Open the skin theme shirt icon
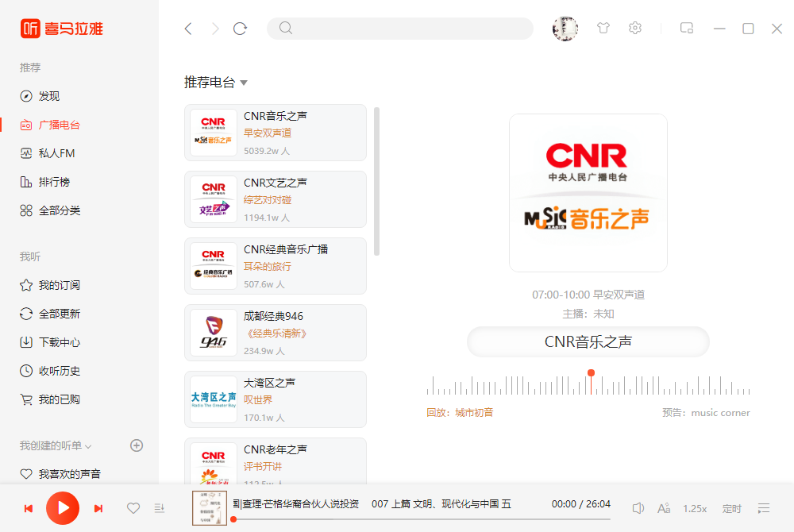 click(603, 28)
